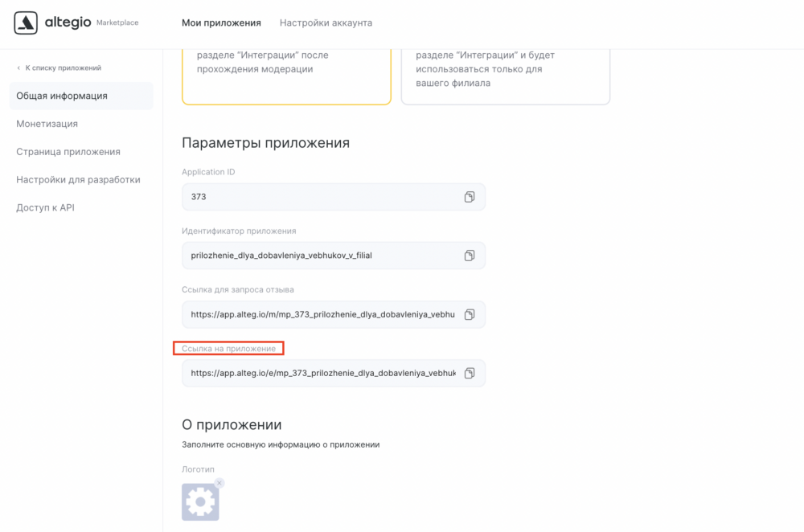This screenshot has height=532, width=804.
Task: Copy the Ссылка для запроса отзыва link
Action: pos(470,314)
